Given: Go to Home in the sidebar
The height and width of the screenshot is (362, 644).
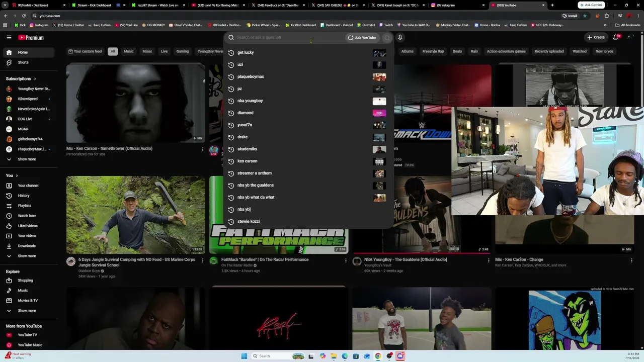Looking at the screenshot, I should 29,52.
